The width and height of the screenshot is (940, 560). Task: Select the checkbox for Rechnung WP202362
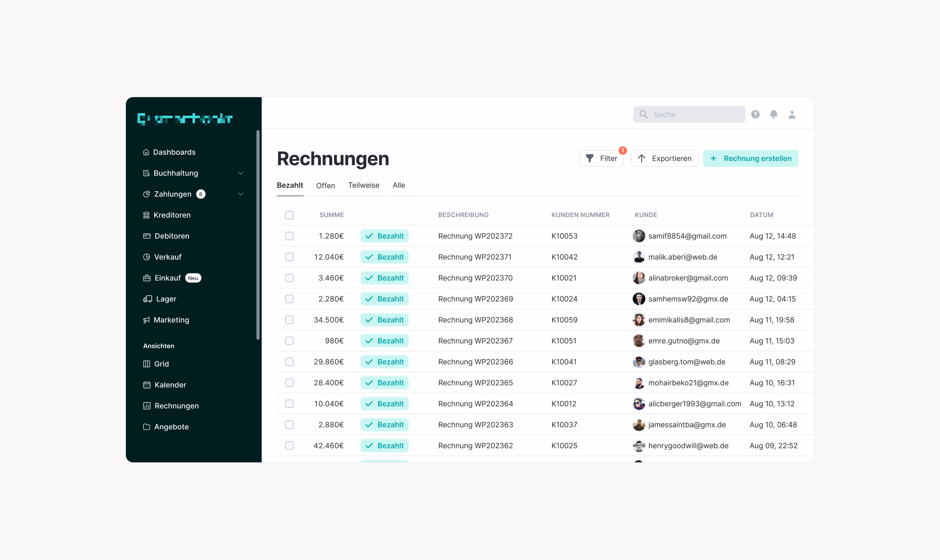pos(289,446)
